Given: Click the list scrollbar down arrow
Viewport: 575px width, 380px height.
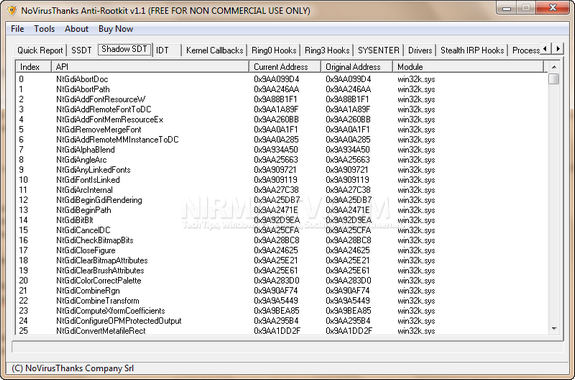Looking at the screenshot, I should click(x=554, y=329).
